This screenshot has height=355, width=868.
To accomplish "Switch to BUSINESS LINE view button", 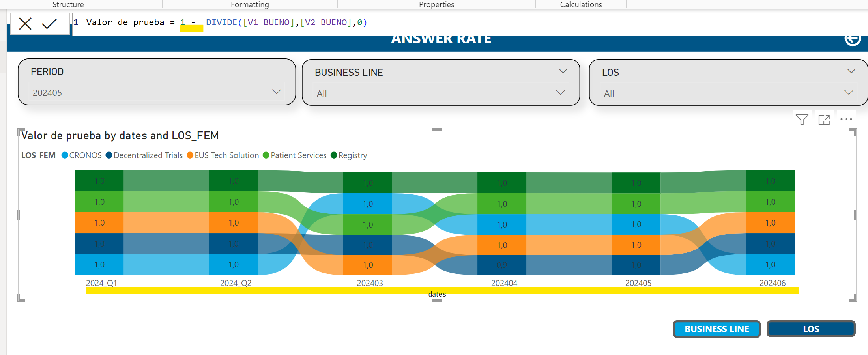I will pos(716,329).
